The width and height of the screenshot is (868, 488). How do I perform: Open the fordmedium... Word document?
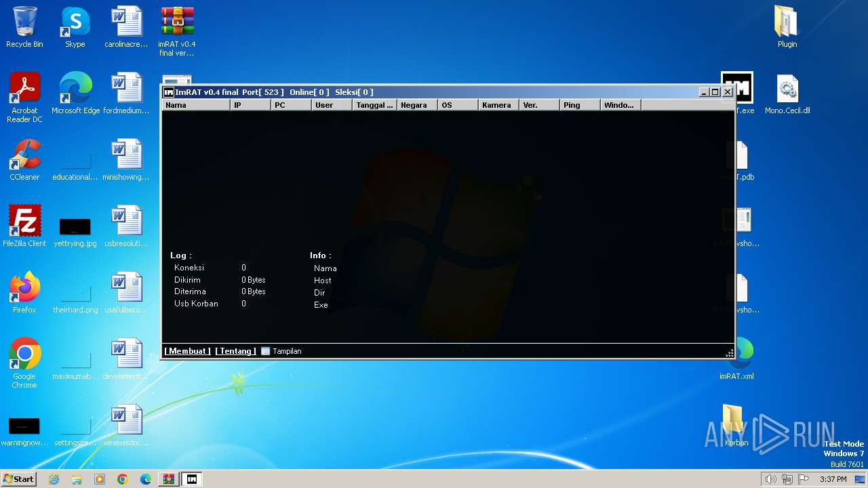pos(126,94)
